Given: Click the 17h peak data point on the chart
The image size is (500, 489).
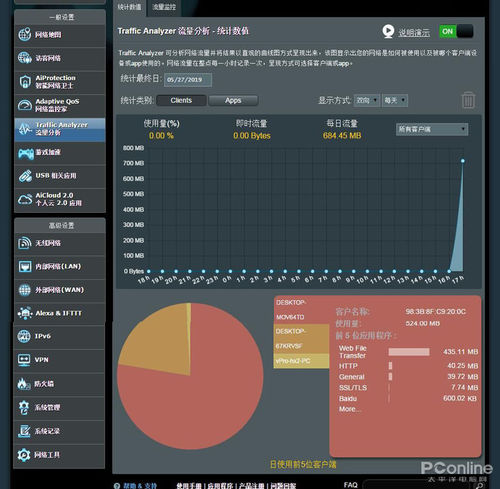Looking at the screenshot, I should pos(463,161).
